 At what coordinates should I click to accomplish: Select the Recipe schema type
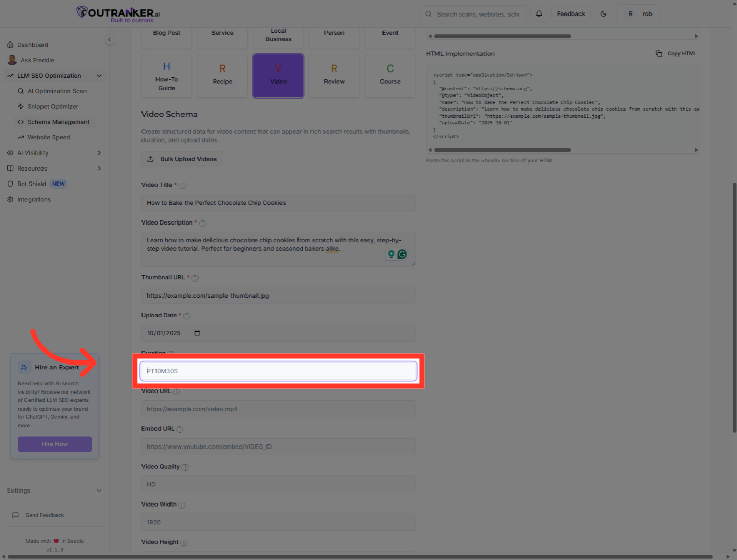point(222,76)
